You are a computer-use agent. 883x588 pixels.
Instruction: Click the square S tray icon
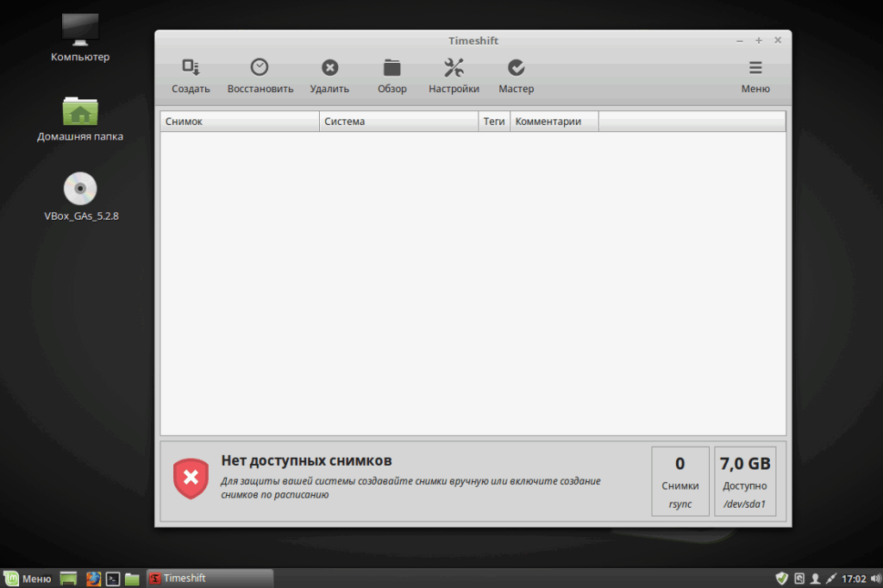[x=799, y=579]
